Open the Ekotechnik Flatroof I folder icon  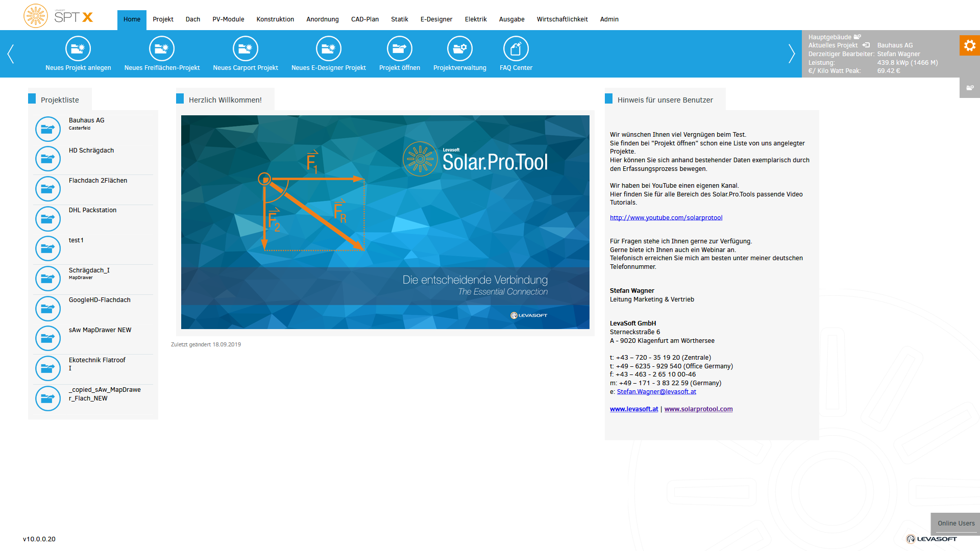48,368
